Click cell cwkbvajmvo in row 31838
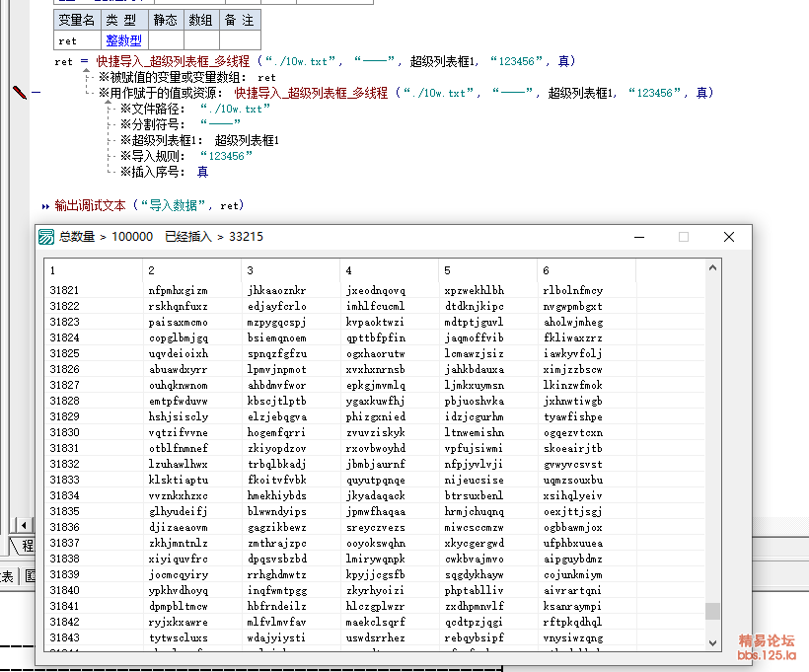809x672 pixels. tap(475, 559)
